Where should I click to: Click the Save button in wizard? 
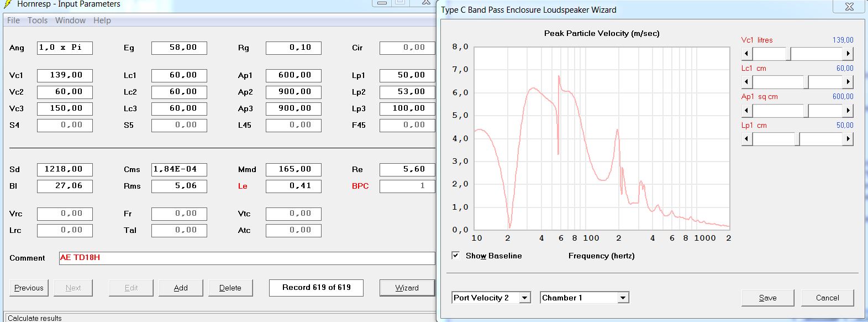coord(767,298)
